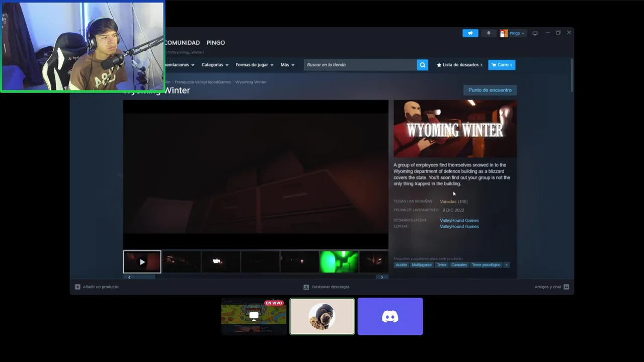
Task: Click the thumbnail strip scrollbar handle
Action: [x=145, y=277]
